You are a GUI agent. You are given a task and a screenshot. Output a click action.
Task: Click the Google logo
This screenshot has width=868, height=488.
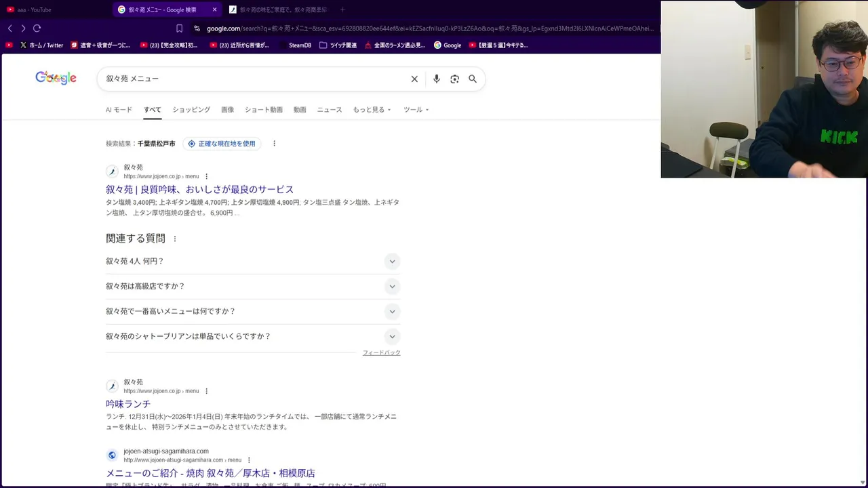coord(56,78)
